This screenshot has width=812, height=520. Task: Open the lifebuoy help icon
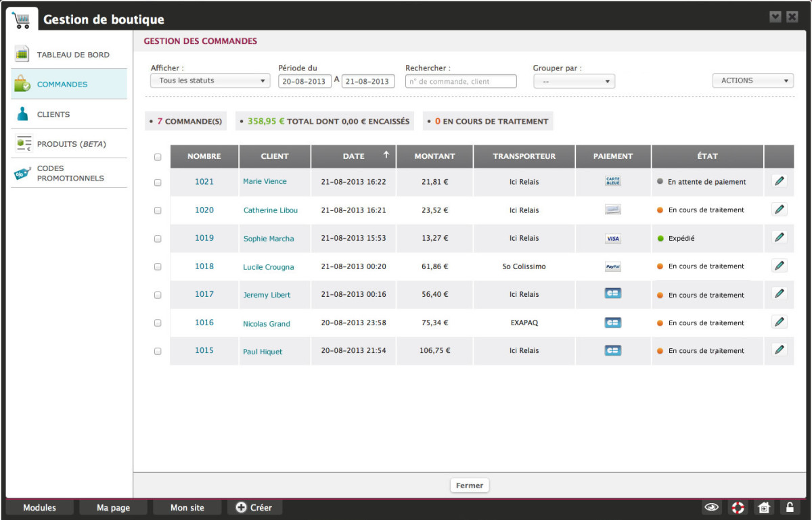[737, 507]
